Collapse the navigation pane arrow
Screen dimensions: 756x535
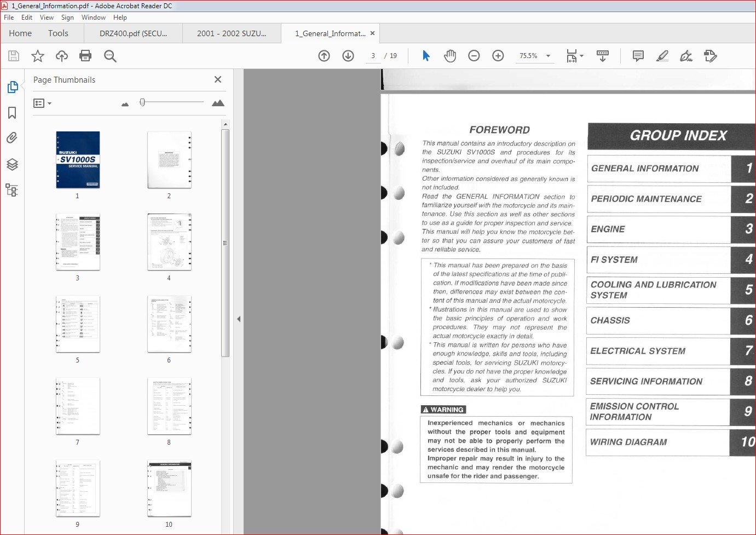click(x=239, y=319)
